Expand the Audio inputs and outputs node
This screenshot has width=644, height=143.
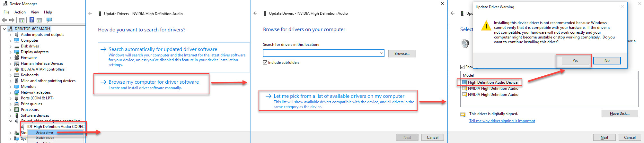click(x=11, y=35)
